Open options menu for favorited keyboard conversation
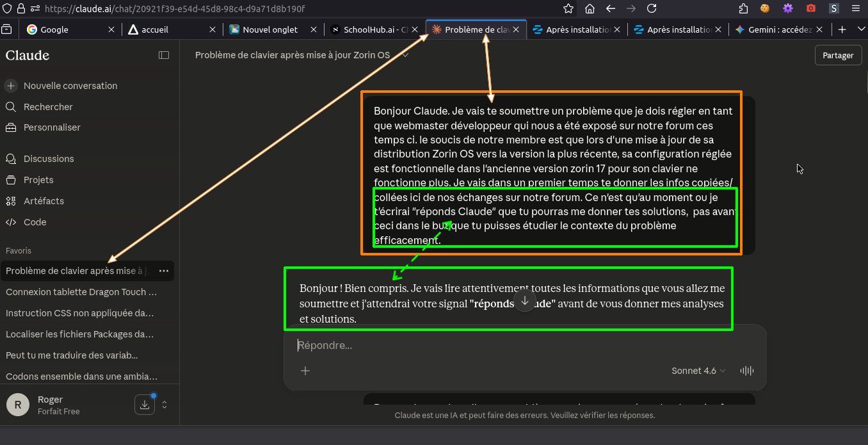Screen dimensions: 868x445 (164, 271)
